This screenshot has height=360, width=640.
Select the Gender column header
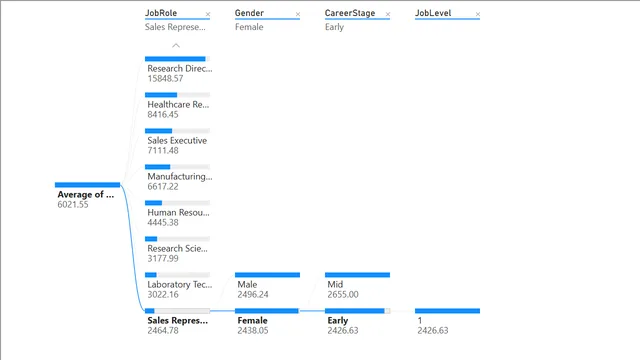click(x=249, y=13)
